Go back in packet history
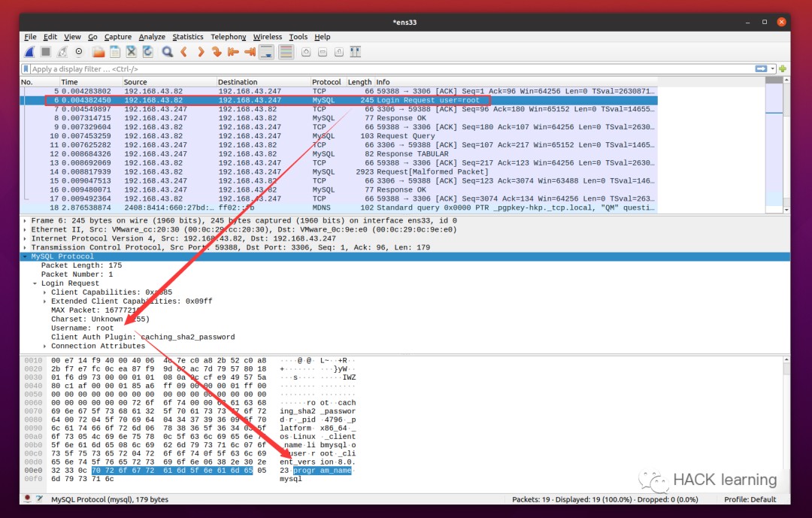 point(184,52)
